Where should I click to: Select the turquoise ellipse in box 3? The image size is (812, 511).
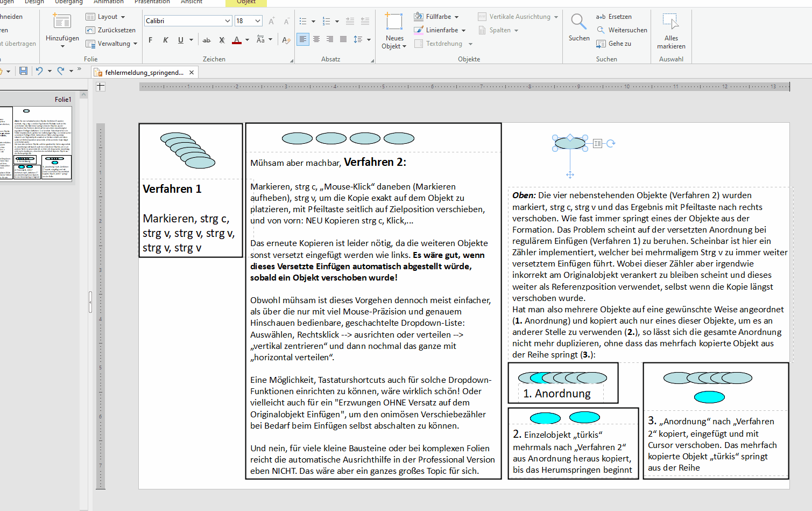(x=709, y=397)
